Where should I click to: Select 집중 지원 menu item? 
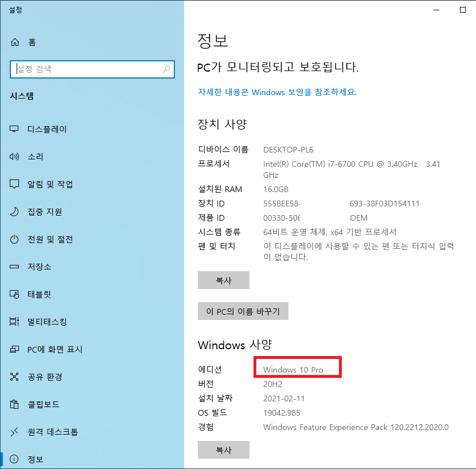coord(45,212)
